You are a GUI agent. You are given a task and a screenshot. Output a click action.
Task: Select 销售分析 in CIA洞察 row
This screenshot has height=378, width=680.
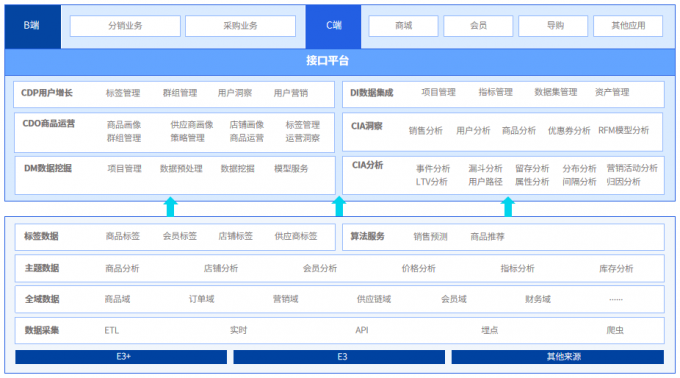(x=425, y=131)
